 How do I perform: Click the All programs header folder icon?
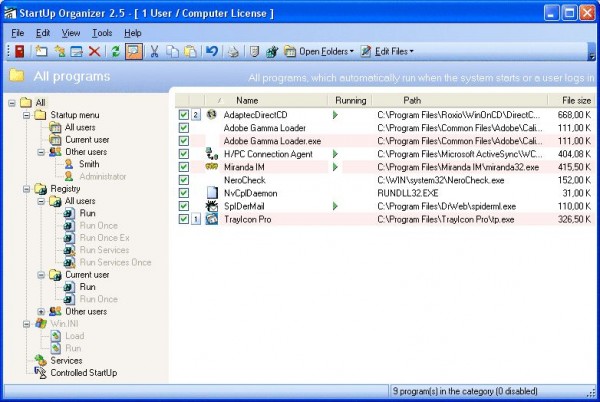pyautogui.click(x=17, y=75)
